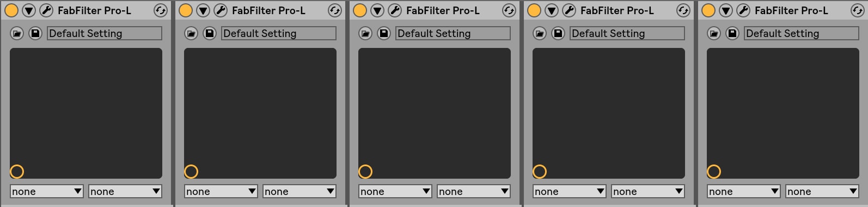Expand the left "none" dropdown on third device
Image resolution: width=868 pixels, height=207 pixels.
(395, 191)
